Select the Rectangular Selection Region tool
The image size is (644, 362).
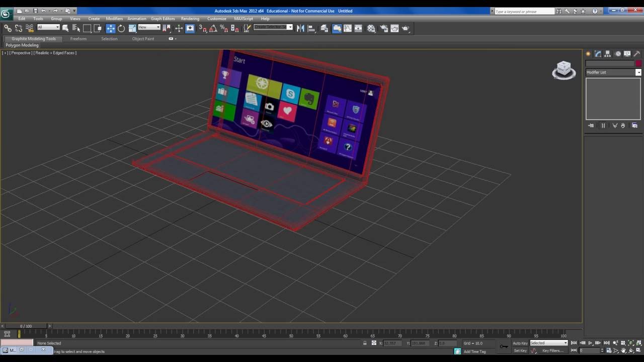(x=87, y=29)
